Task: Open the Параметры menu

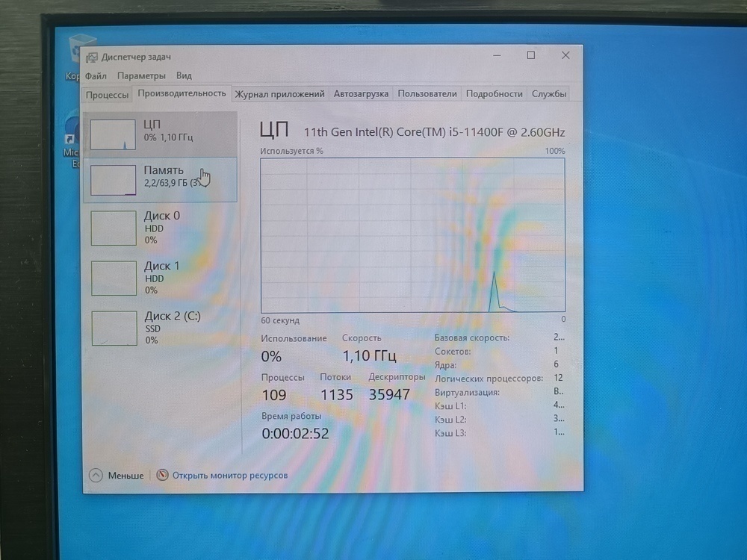Action: (143, 75)
